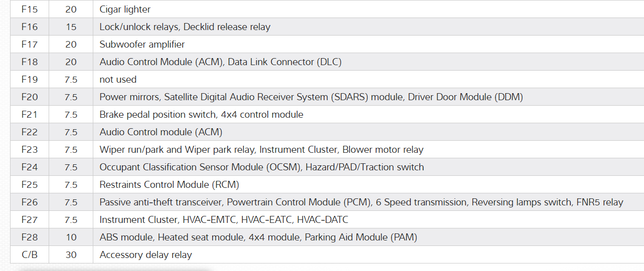
Task: Click the F26 passive anti-theft transceiver description
Action: coord(361,202)
